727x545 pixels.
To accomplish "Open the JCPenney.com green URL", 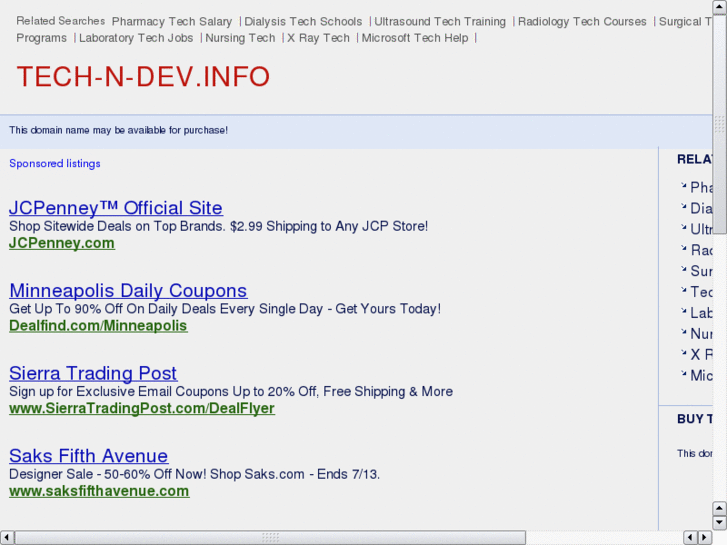I will tap(62, 243).
